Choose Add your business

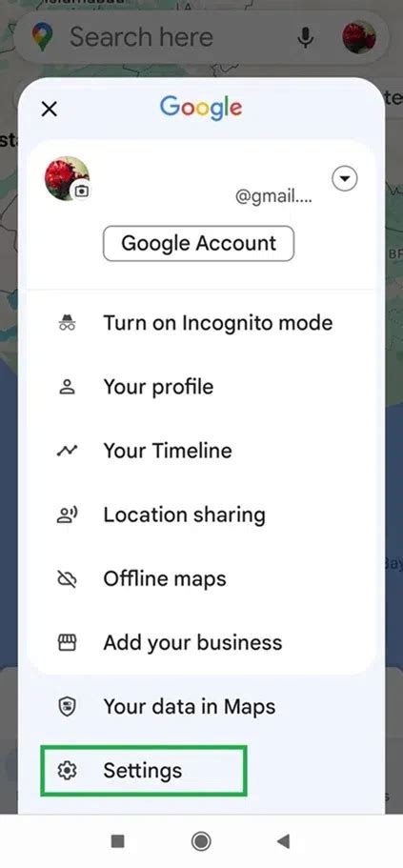tap(202, 643)
